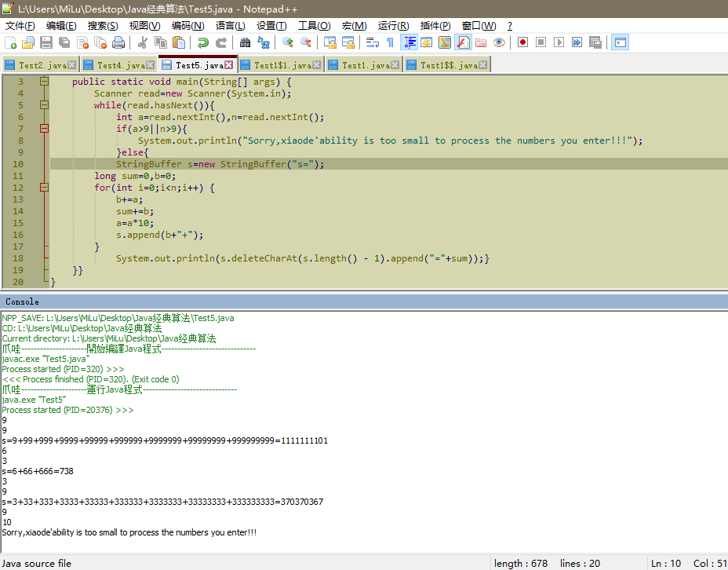Click the save recorded macro icon
Viewport: 728px width, 570px height.
[x=595, y=42]
